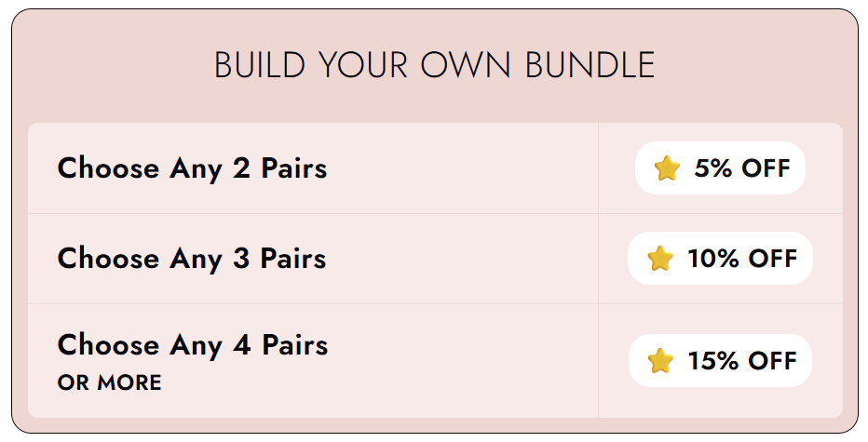868x442 pixels.
Task: Pick the "Choose Any 3 Pairs" label
Action: [192, 259]
